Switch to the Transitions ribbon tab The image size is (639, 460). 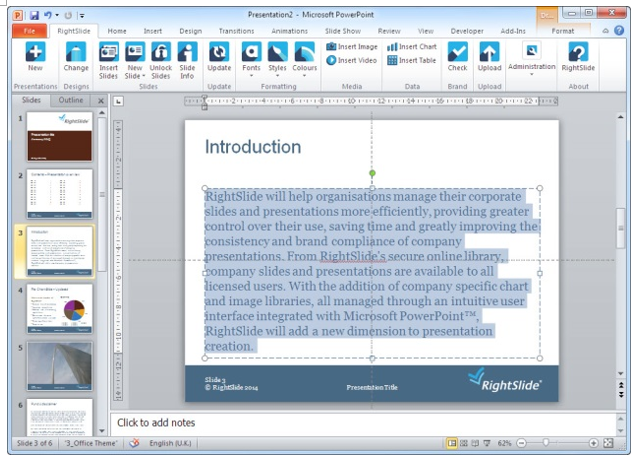point(236,31)
